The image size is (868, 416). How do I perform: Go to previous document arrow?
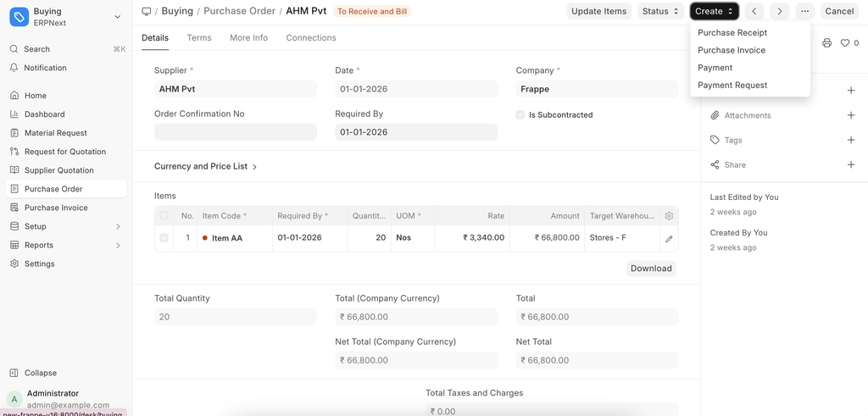tap(754, 11)
